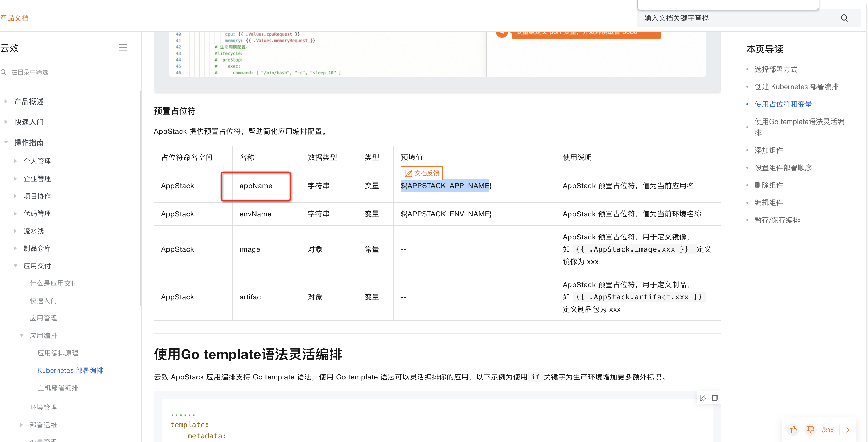Open the 应用编排原理 page

(58, 353)
